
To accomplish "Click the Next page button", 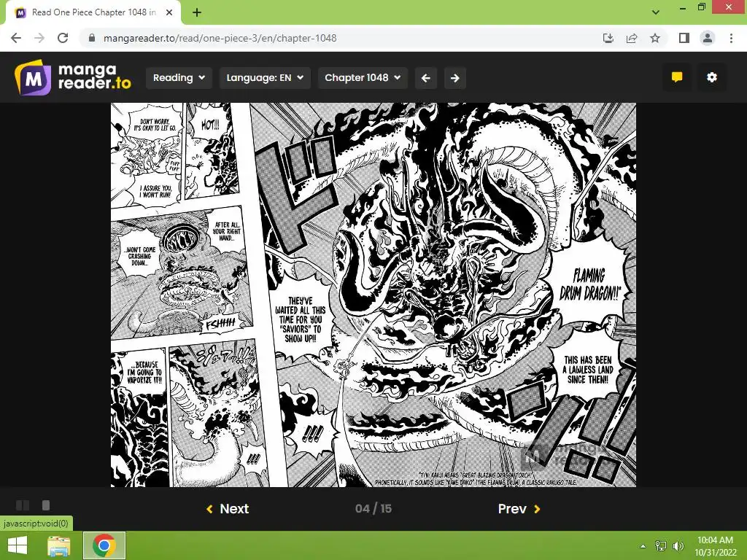I will coord(228,508).
